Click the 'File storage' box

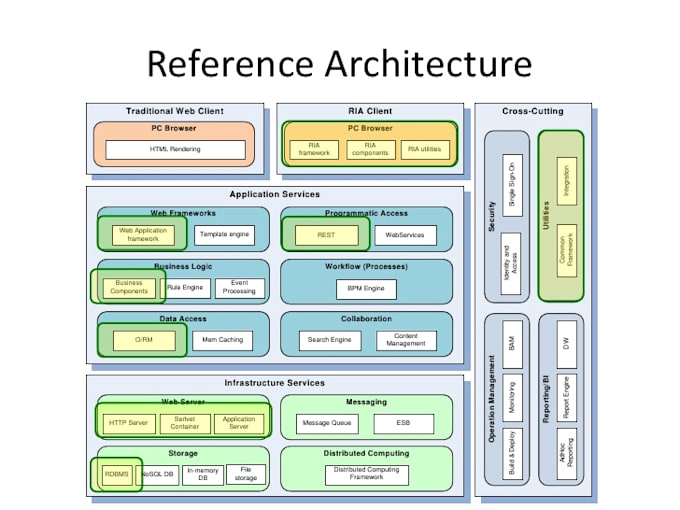[x=246, y=475]
